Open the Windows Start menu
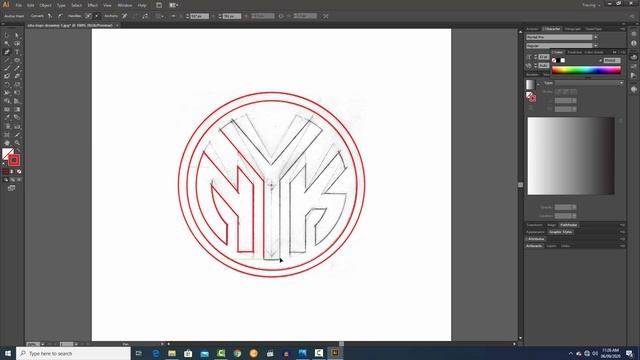640x360 pixels. pos(8,353)
